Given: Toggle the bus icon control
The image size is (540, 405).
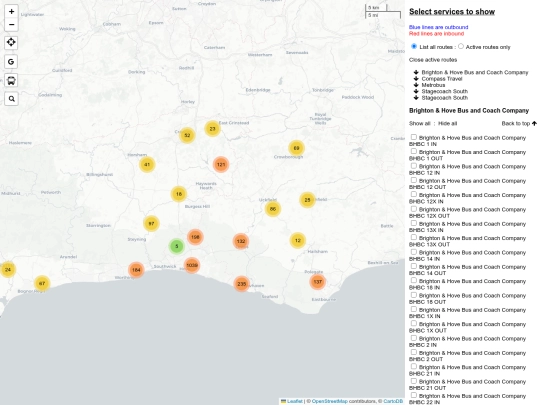Looking at the screenshot, I should point(11,80).
